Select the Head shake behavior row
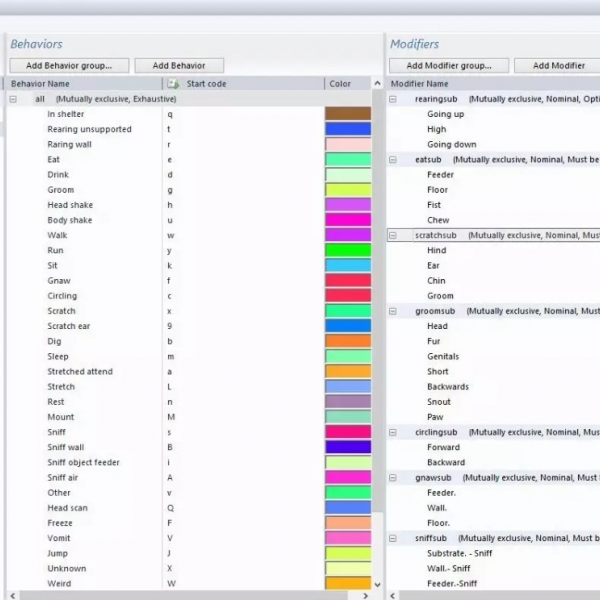The height and width of the screenshot is (600, 600). [x=70, y=205]
